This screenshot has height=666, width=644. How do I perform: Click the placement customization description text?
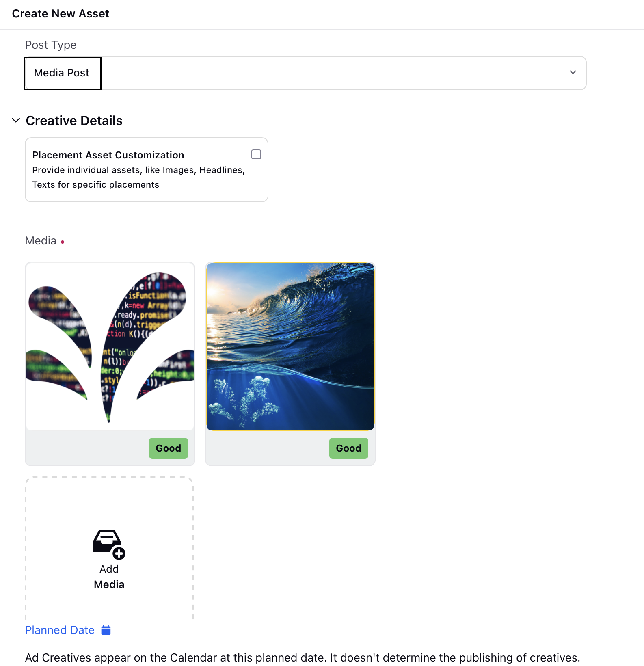138,177
